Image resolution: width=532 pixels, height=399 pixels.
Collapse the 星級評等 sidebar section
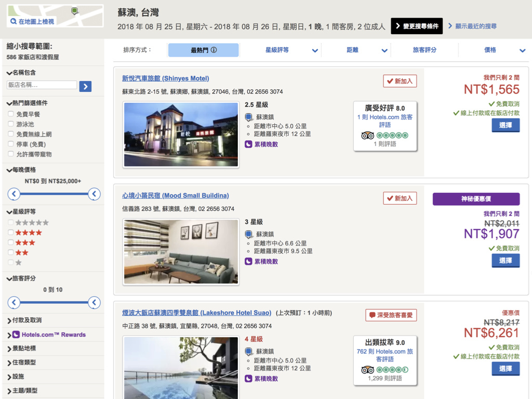tap(21, 211)
